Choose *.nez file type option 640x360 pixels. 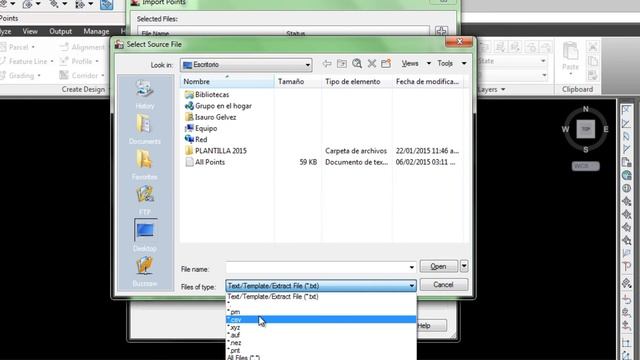(x=321, y=343)
